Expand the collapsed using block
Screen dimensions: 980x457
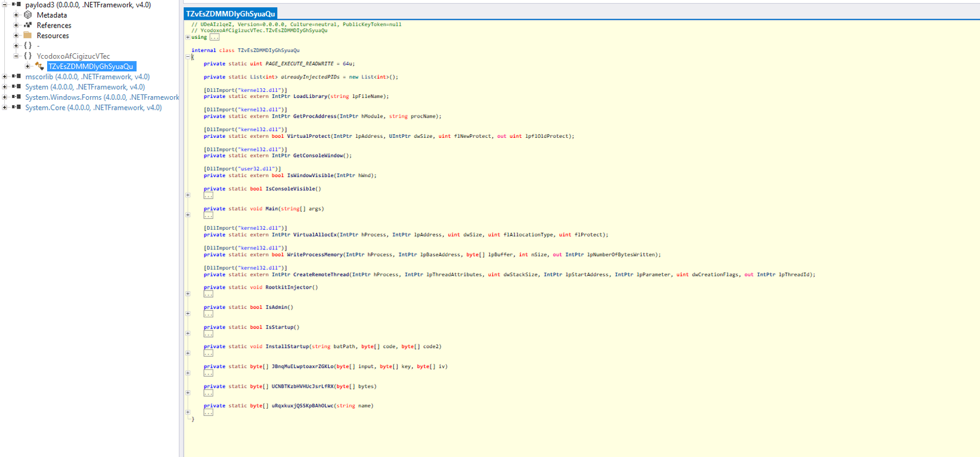tap(188, 37)
